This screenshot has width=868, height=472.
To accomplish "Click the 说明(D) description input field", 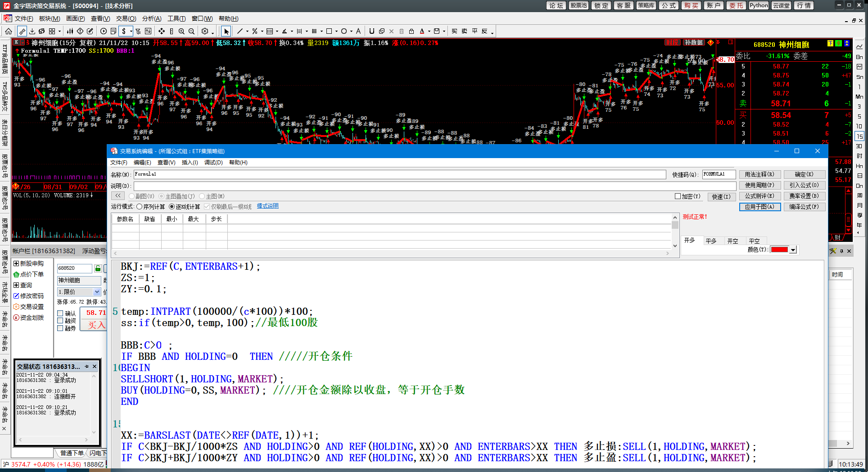I will point(434,186).
